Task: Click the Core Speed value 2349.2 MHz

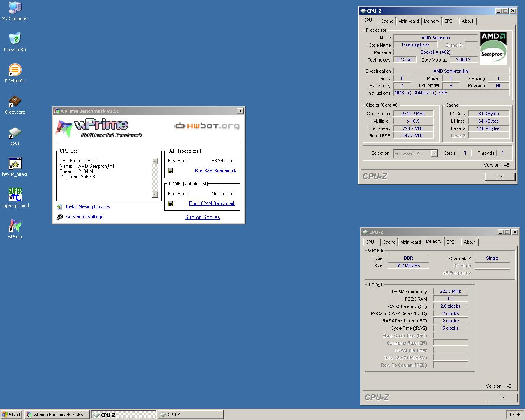Action: coord(413,114)
